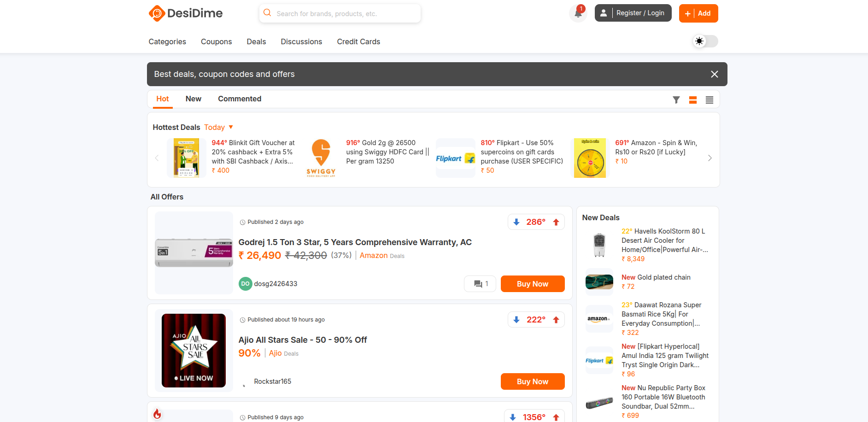Switch to compact list view layout
Viewport: 868px width, 422px height.
tap(709, 100)
